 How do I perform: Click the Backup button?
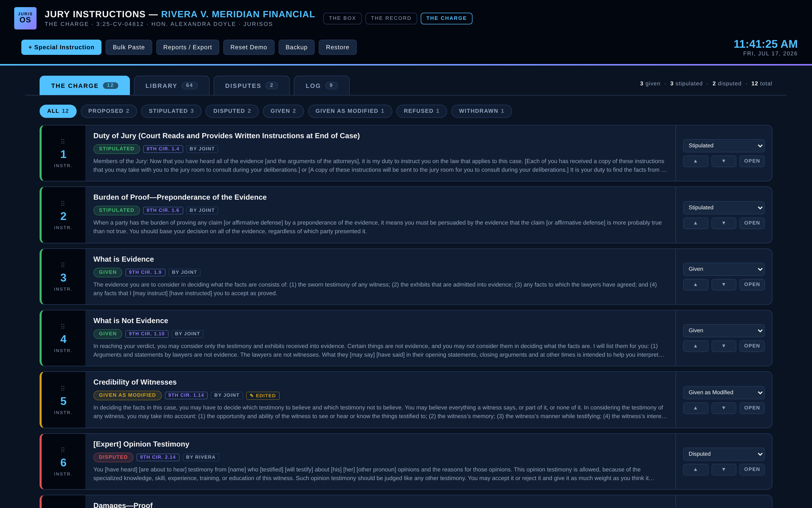[x=296, y=47]
